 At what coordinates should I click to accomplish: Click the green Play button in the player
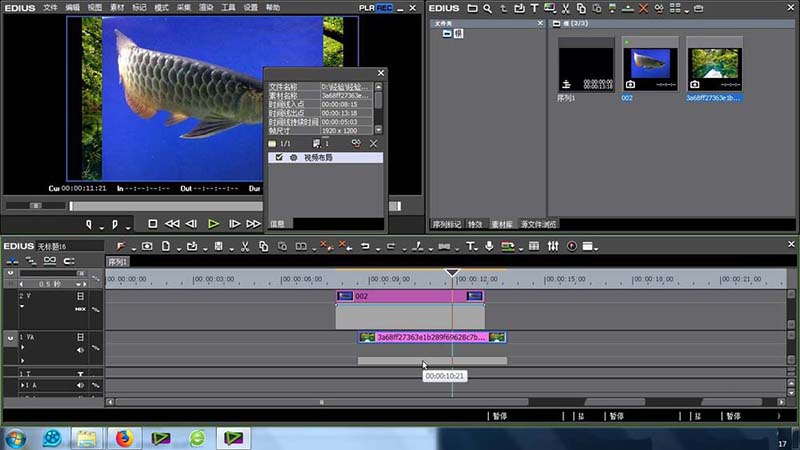click(x=213, y=224)
